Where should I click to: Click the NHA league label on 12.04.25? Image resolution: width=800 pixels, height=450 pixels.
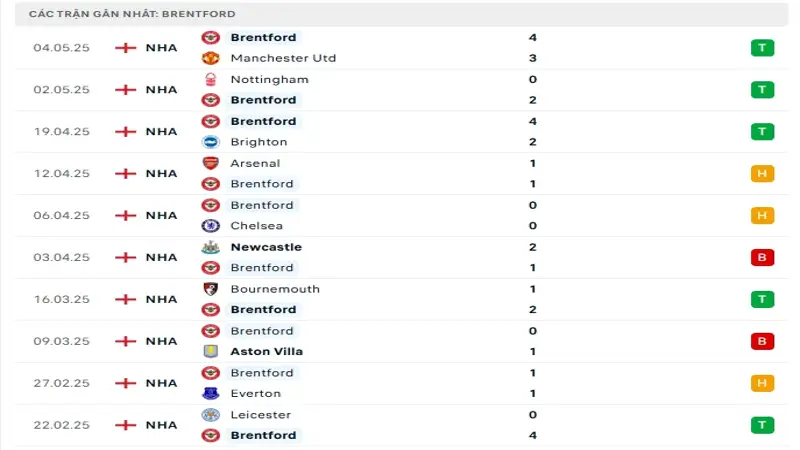click(x=161, y=173)
